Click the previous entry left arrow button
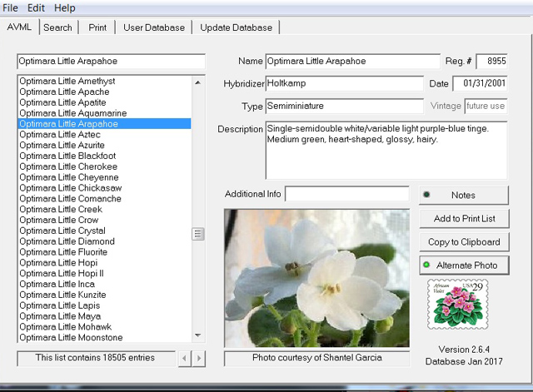This screenshot has height=392, width=533. pos(185,358)
